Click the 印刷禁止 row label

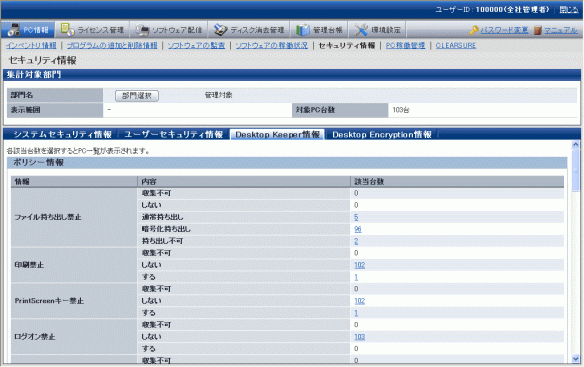point(29,265)
